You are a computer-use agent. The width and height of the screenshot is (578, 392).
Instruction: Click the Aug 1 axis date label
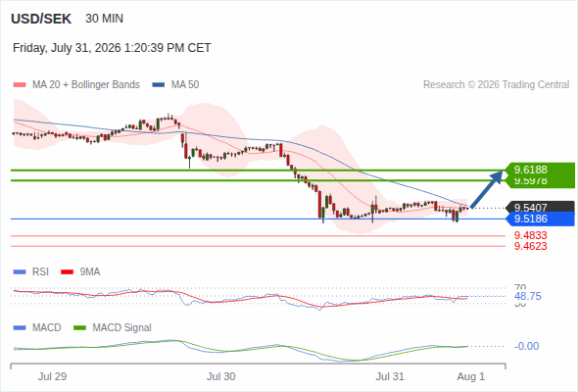471,376
